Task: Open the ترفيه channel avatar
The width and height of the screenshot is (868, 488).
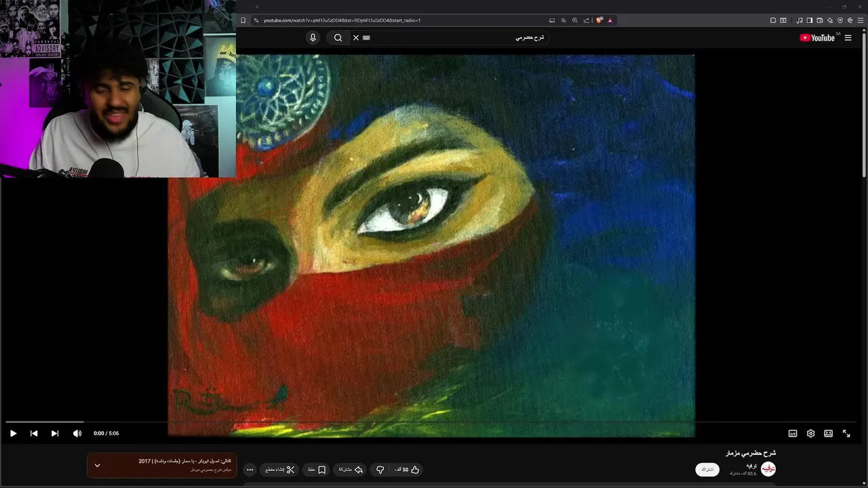Action: click(x=768, y=469)
